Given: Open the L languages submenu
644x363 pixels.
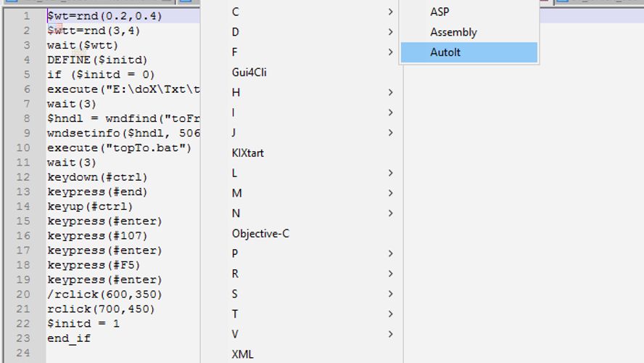Looking at the screenshot, I should tap(391, 173).
